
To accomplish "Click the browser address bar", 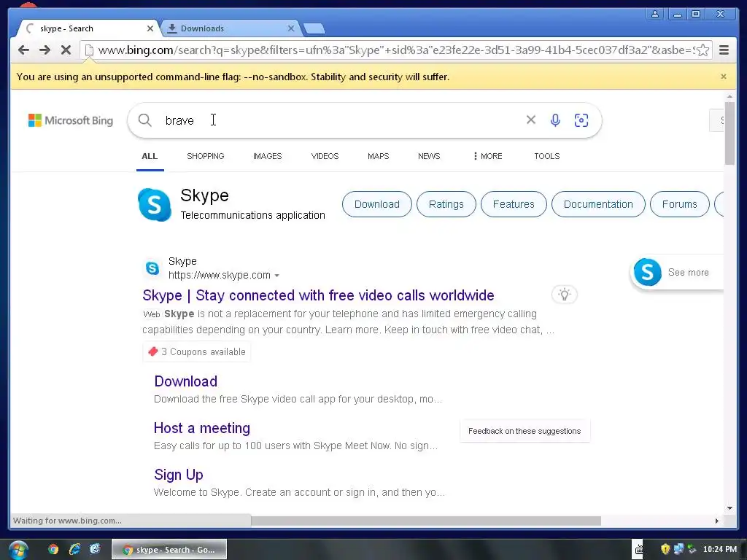I will (395, 50).
